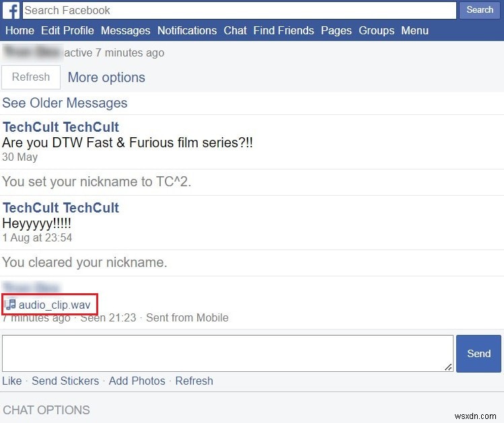Go to Home in navigation bar
The width and height of the screenshot is (504, 423).
coord(20,30)
